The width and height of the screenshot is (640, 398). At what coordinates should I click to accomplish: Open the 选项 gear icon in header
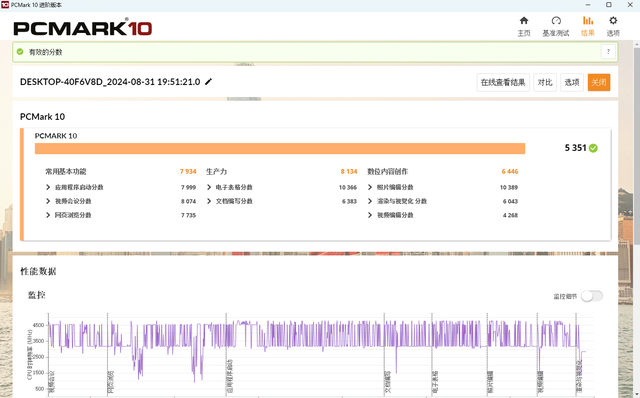click(x=613, y=20)
